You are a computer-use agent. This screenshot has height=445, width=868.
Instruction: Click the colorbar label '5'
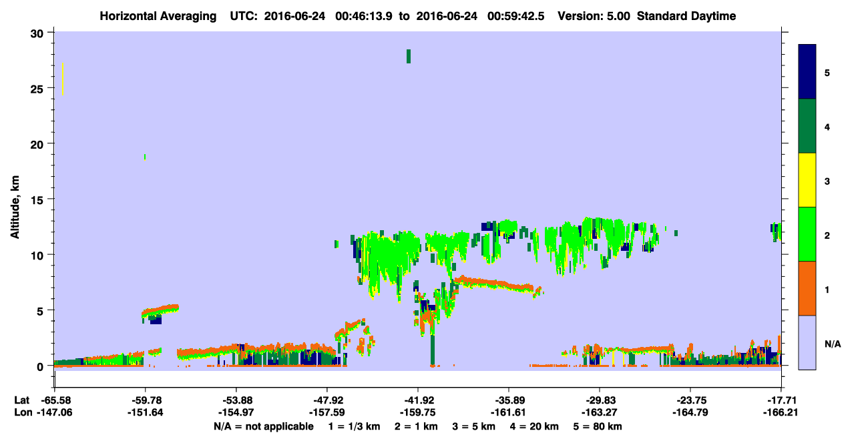[x=827, y=72]
